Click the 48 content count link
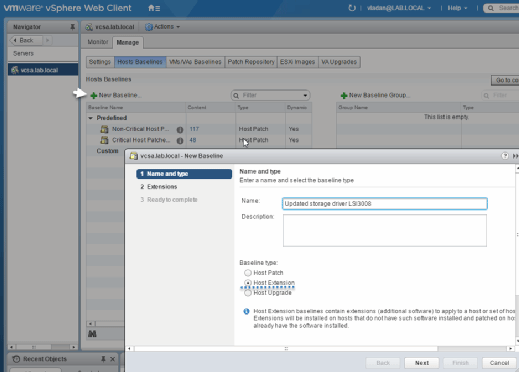 click(x=193, y=140)
